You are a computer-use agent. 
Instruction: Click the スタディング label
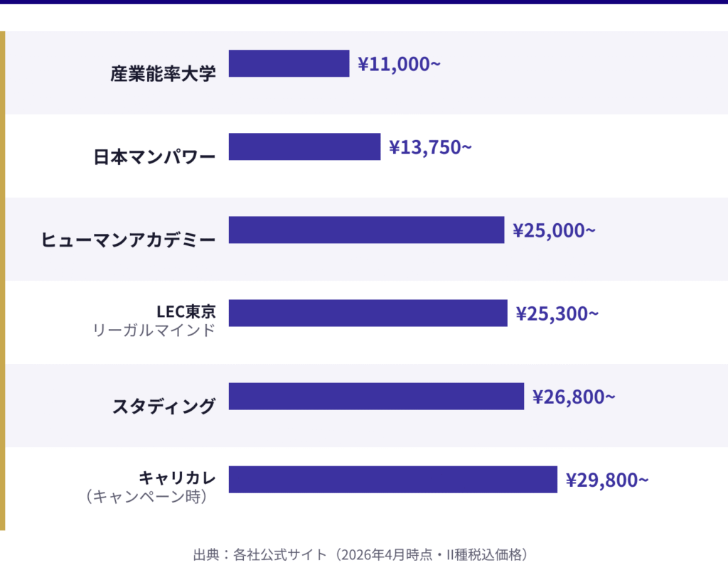[x=164, y=406]
